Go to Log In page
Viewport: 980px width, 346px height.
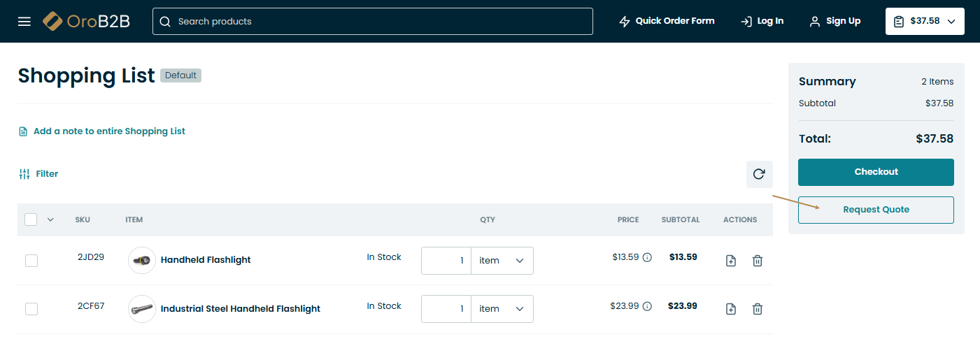coord(762,21)
